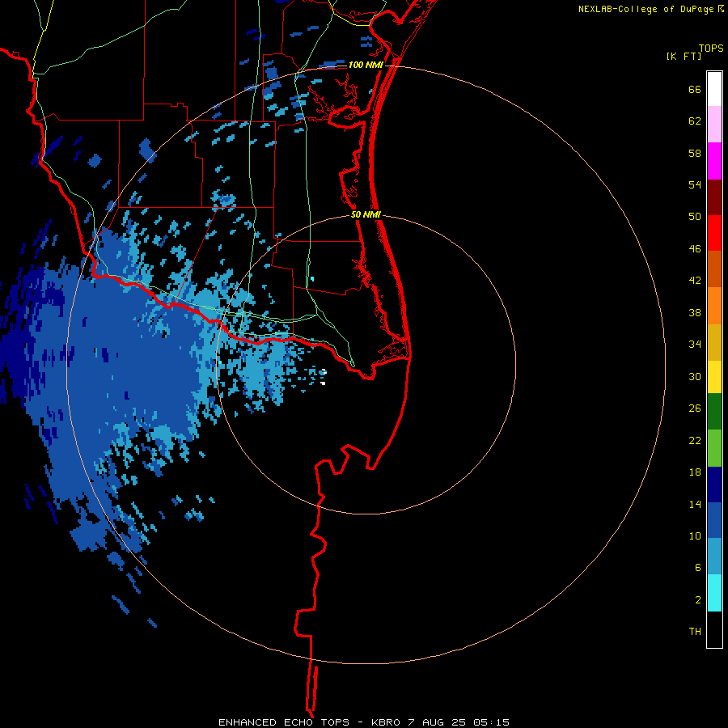Click the Enhanced Echo Tops KBRO caption
Viewport: 728px width, 728px height.
pyautogui.click(x=364, y=722)
